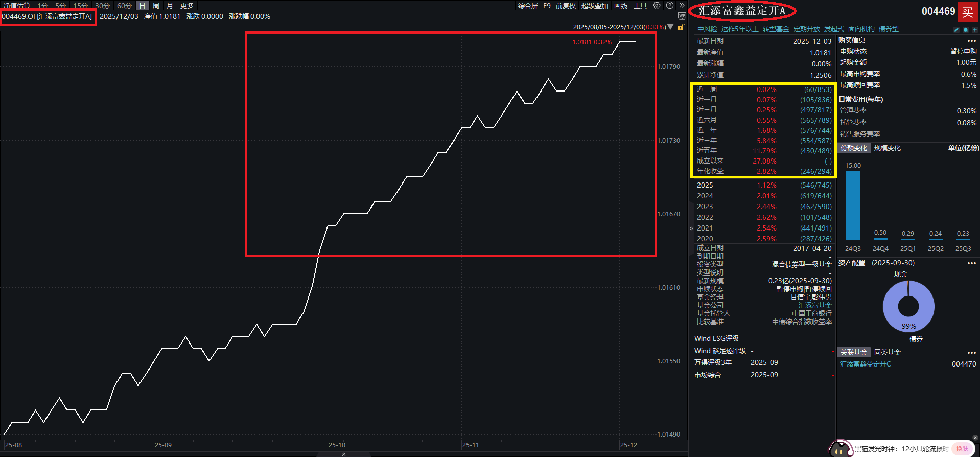Image resolution: width=980 pixels, height=457 pixels.
Task: Open the 超级叠加 overlay menu
Action: 595,6
